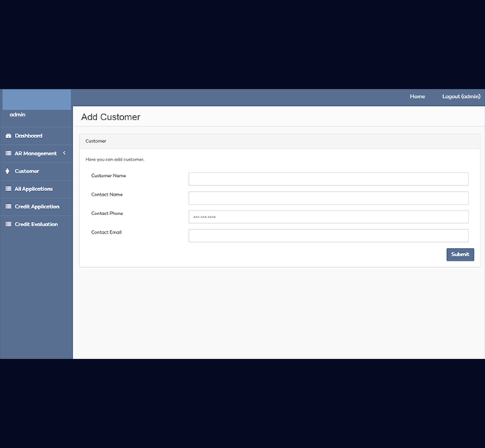Click the All Applications list icon
Image resolution: width=485 pixels, height=448 pixels.
click(8, 189)
